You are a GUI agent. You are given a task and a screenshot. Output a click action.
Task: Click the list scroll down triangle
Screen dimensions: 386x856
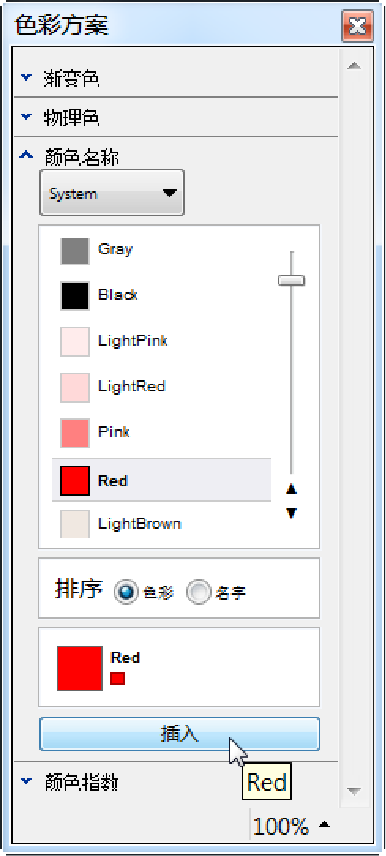[292, 513]
